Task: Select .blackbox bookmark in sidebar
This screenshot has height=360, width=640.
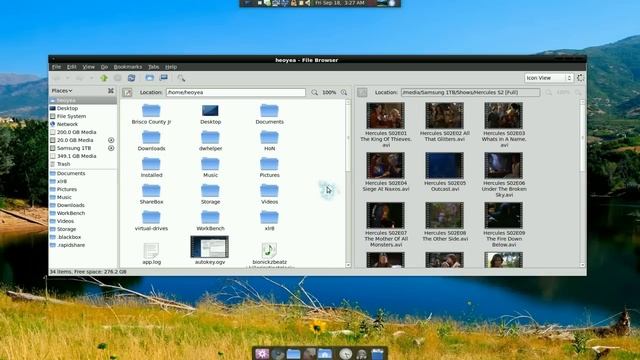Action: pos(83,237)
